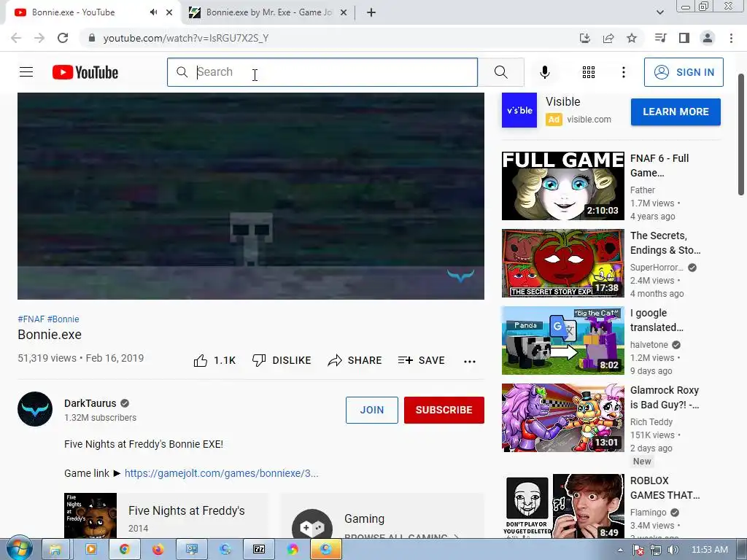Open the YouTube apps grid
Screen dimensions: 747x560
[x=589, y=72]
